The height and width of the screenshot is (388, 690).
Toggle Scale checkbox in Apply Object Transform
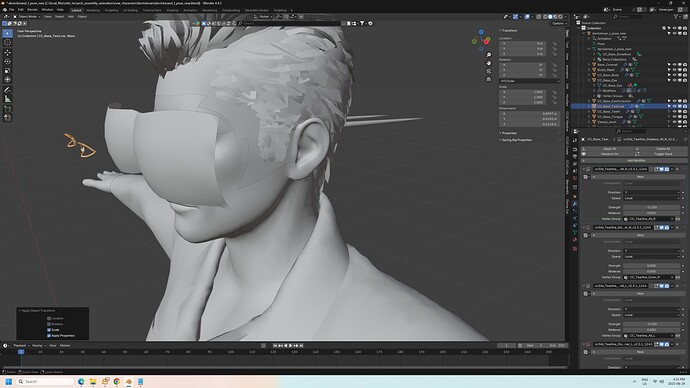click(49, 329)
